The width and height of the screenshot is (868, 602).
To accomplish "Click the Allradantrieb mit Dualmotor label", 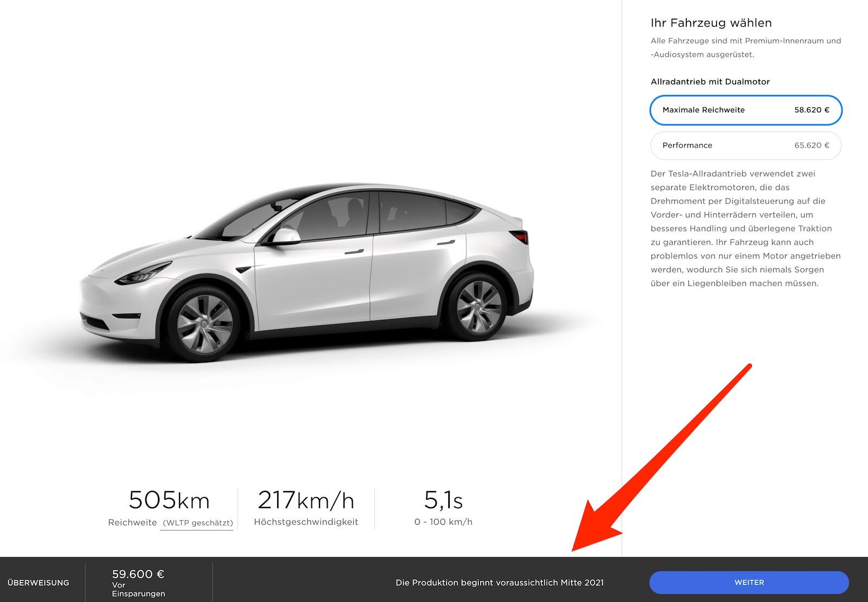I will [x=710, y=82].
